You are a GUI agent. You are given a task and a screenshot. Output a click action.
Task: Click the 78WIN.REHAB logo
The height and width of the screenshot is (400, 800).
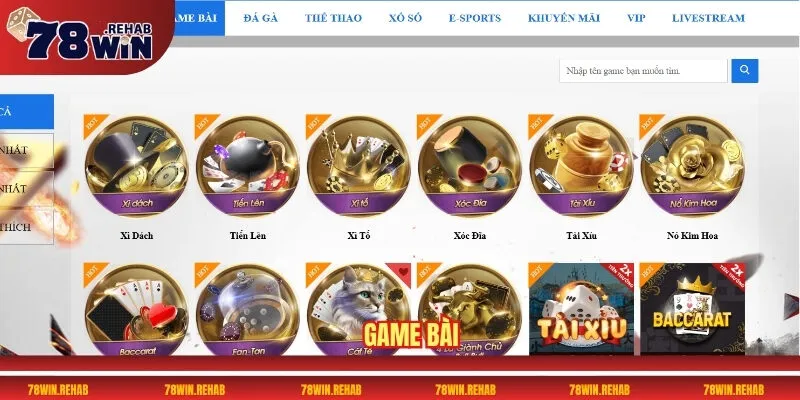(x=84, y=37)
